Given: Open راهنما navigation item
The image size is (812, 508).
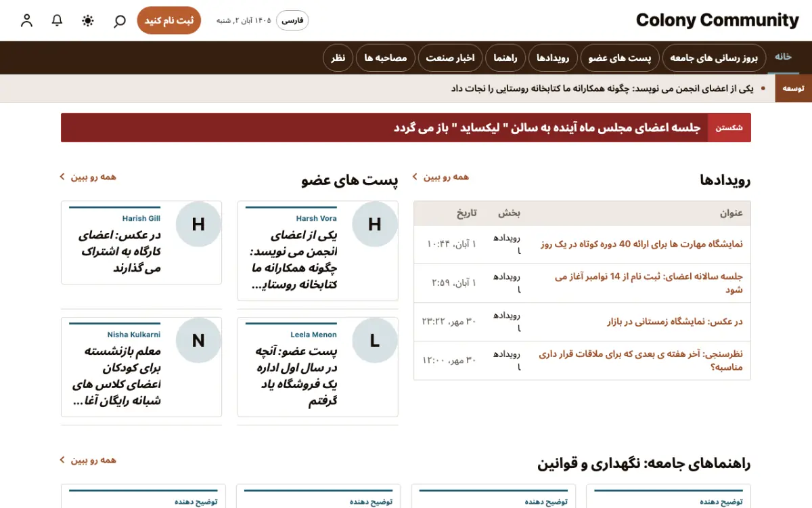Looking at the screenshot, I should click(505, 58).
